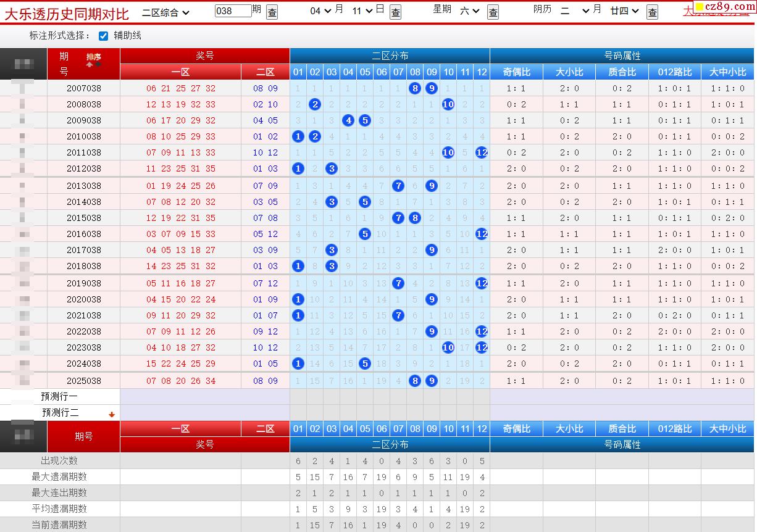Select blue ball 08 in row 2007038

415,88
